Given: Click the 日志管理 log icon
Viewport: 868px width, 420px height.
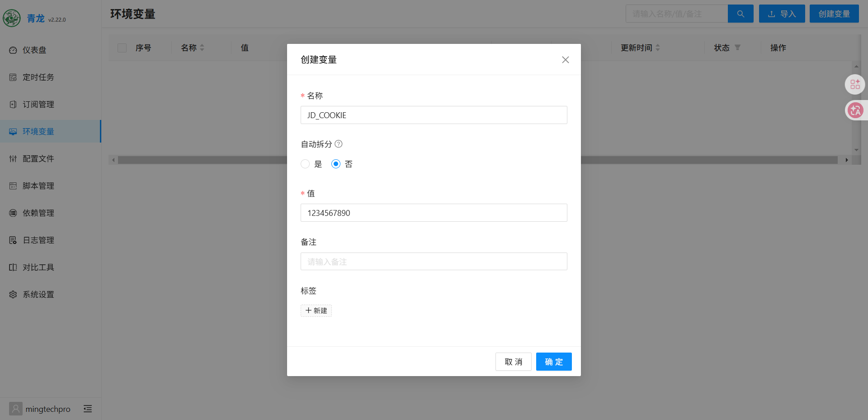Looking at the screenshot, I should (x=13, y=240).
